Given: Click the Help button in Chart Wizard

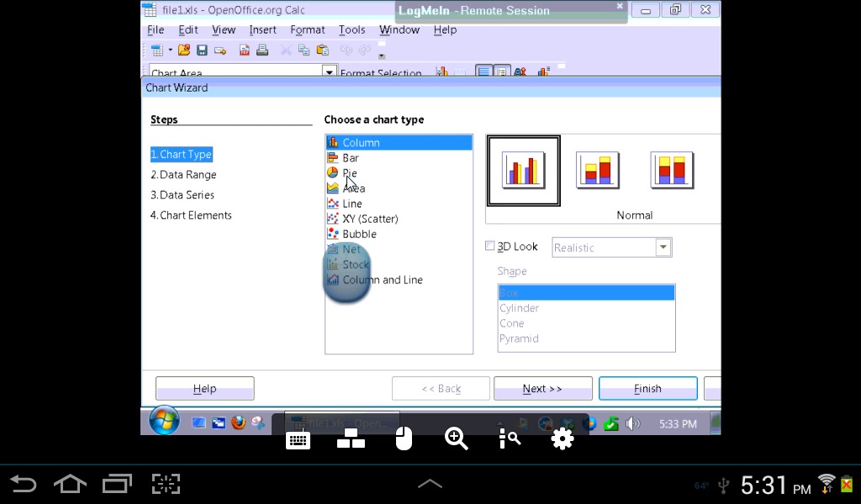Looking at the screenshot, I should (x=205, y=388).
